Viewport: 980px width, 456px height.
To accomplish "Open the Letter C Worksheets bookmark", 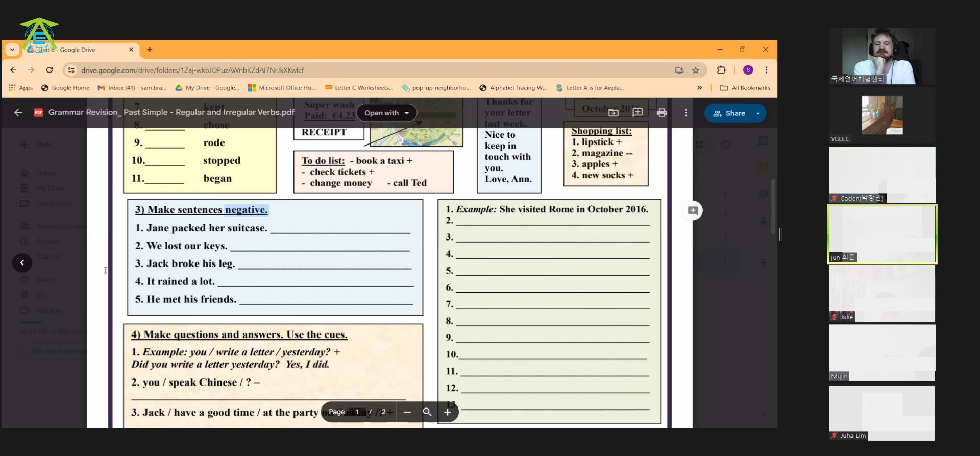I will pos(359,88).
